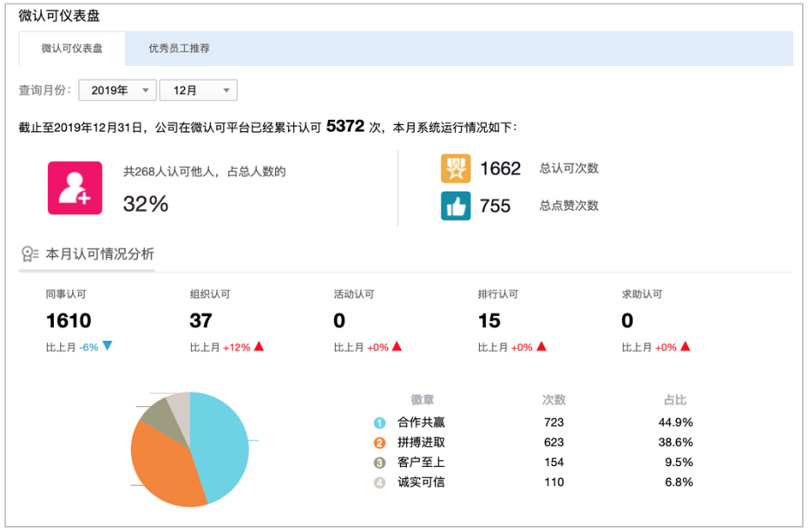808x532 pixels.
Task: Click the 排行认可 value 15
Action: 489,320
